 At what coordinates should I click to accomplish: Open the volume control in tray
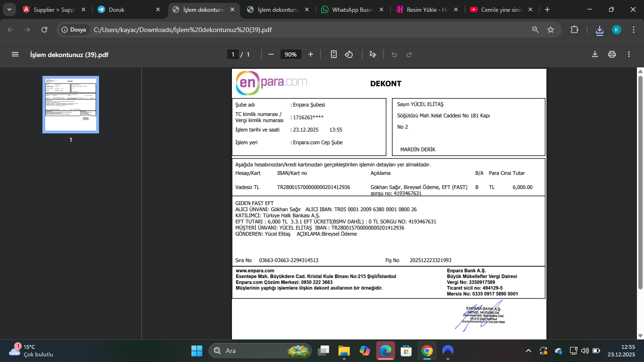pos(585,351)
